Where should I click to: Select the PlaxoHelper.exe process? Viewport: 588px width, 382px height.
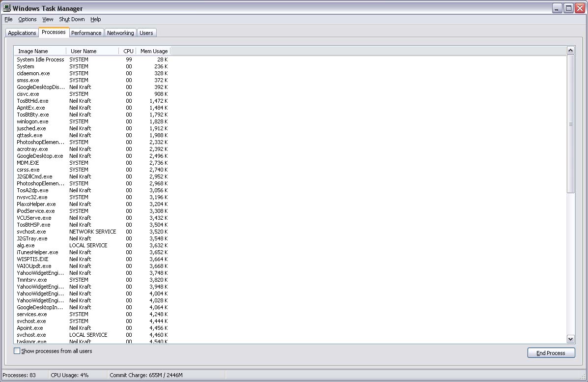click(x=92, y=204)
